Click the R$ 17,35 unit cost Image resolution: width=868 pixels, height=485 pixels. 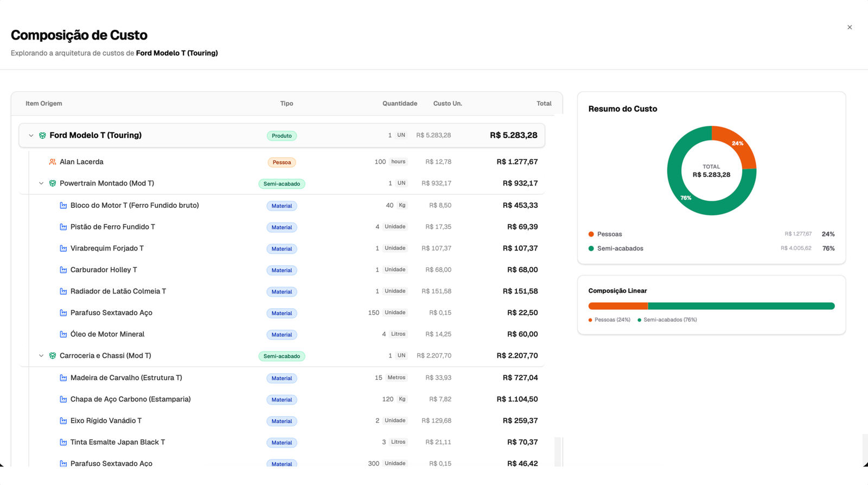click(x=438, y=227)
